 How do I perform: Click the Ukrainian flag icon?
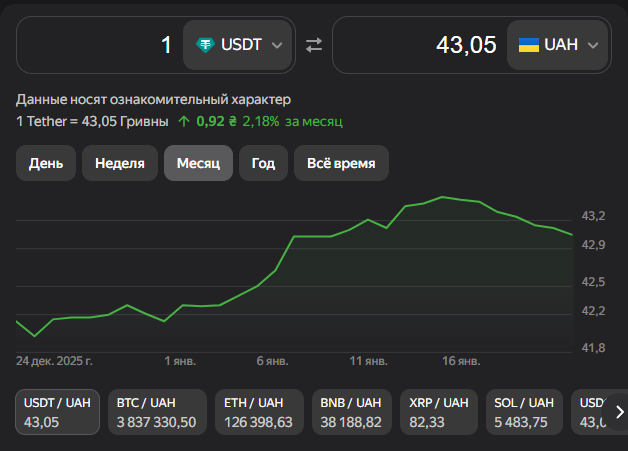point(529,45)
